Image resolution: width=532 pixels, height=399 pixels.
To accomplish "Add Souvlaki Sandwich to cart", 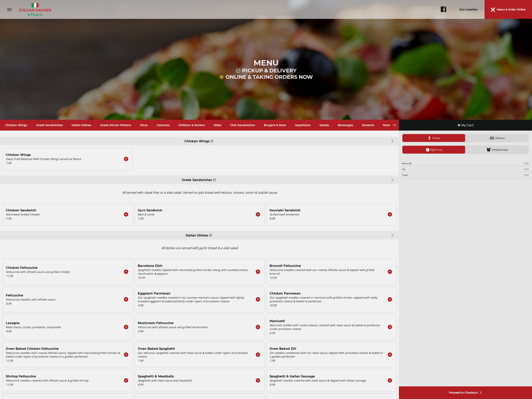I will 390,214.
